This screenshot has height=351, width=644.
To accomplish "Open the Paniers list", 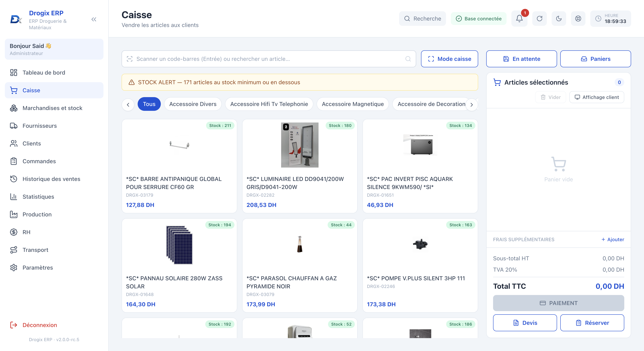I will 595,59.
